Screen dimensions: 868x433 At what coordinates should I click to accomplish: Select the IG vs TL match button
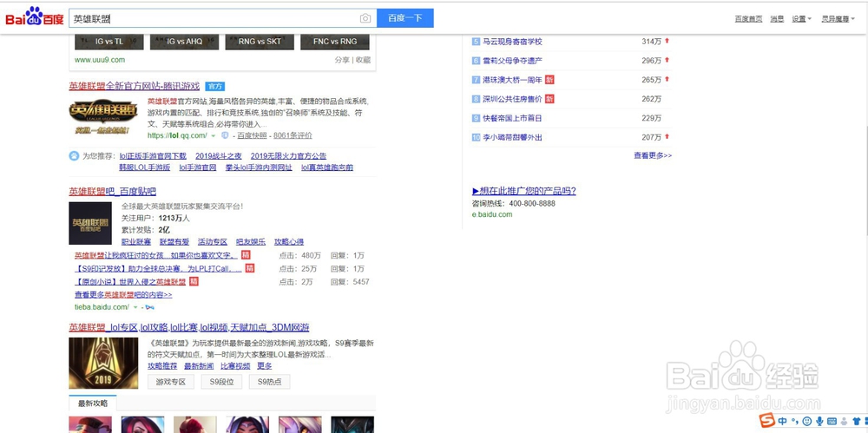pyautogui.click(x=109, y=42)
